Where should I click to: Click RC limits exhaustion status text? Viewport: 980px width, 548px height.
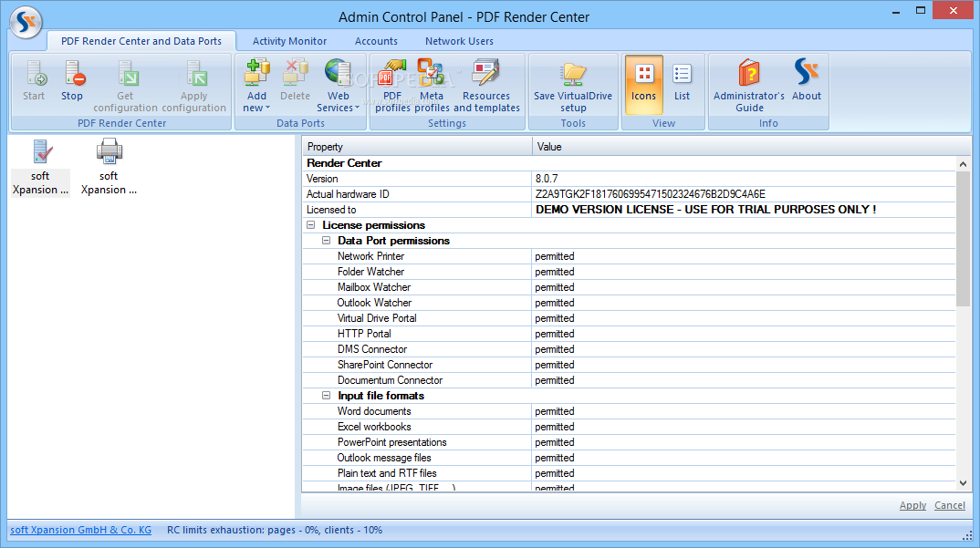275,530
